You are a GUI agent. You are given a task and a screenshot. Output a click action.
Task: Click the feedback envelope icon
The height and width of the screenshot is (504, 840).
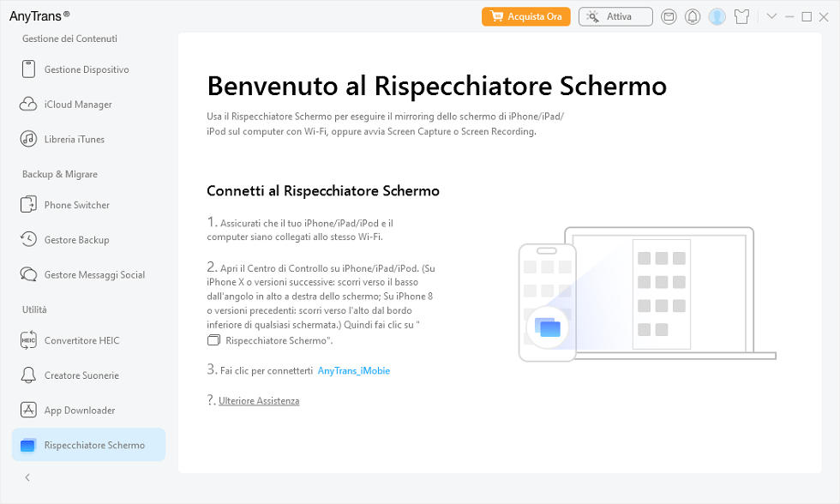coord(669,16)
